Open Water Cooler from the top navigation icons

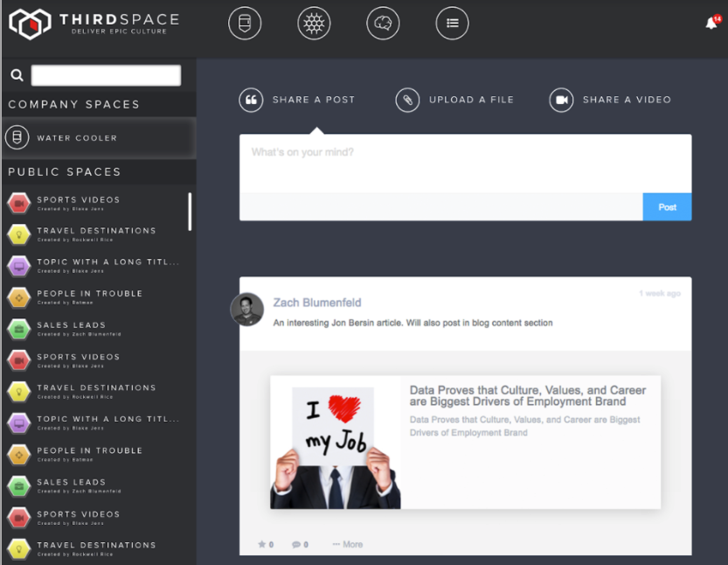[245, 23]
